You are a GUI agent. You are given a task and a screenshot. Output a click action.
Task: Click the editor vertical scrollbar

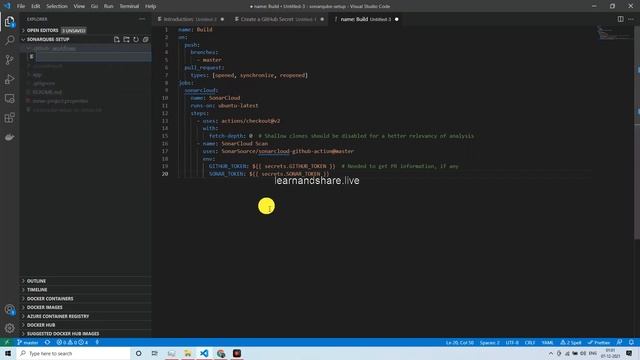point(637,133)
